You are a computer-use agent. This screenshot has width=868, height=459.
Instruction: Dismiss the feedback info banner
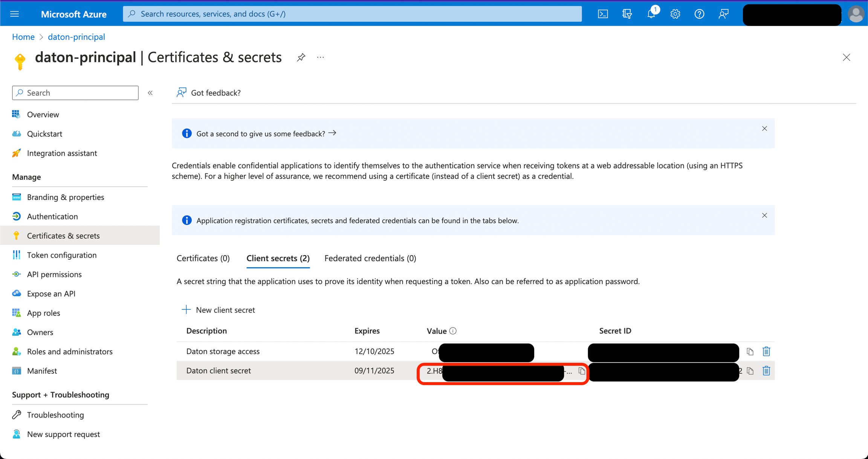click(764, 129)
